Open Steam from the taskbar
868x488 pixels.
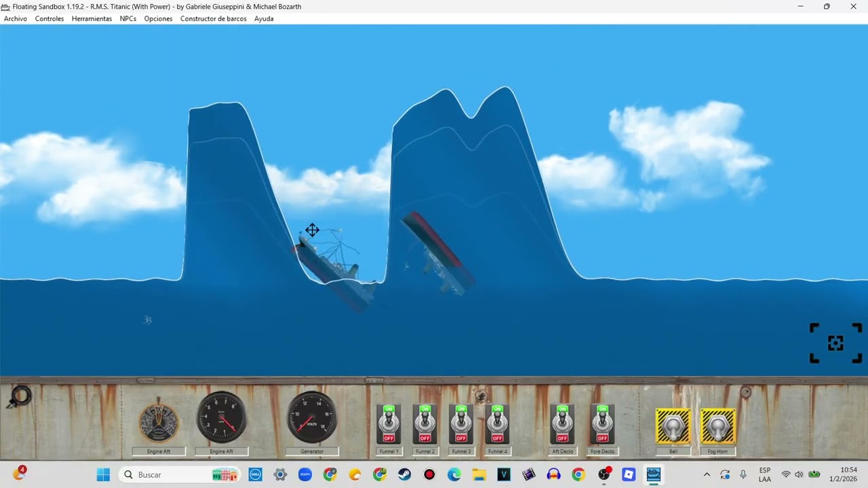[x=404, y=474]
